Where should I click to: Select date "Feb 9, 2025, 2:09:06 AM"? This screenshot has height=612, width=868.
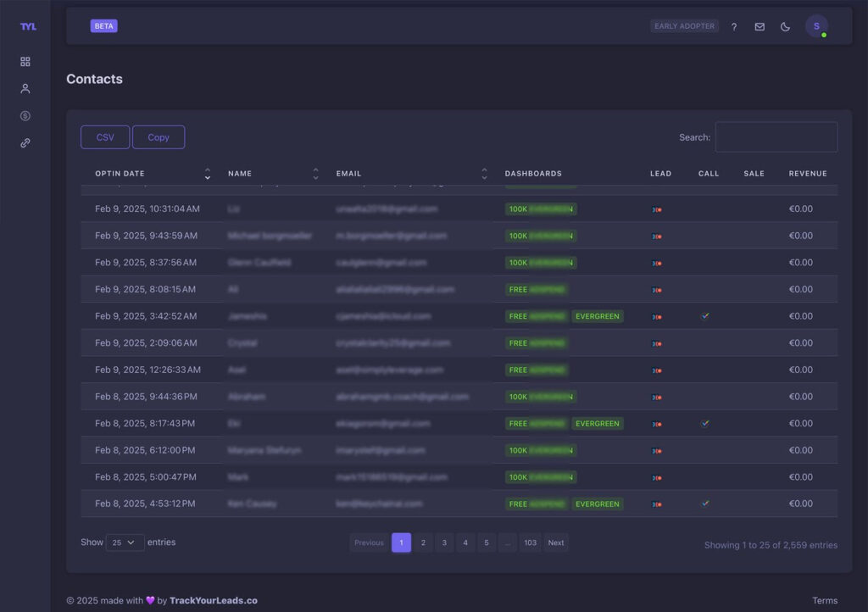click(146, 343)
